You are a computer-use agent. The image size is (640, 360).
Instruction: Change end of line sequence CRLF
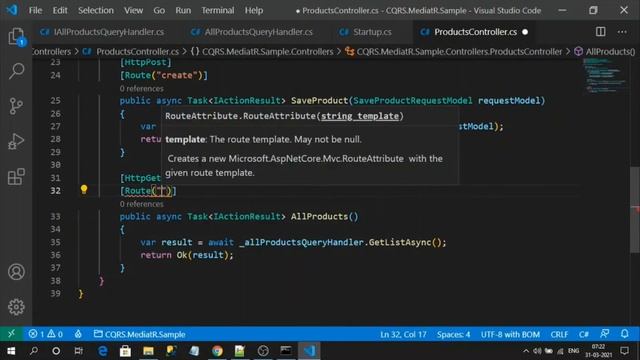(x=559, y=334)
